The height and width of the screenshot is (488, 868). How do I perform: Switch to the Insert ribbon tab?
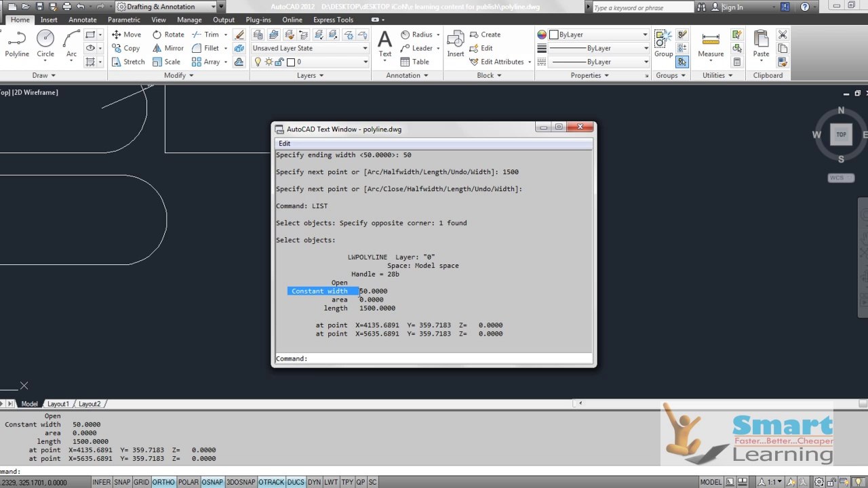[x=49, y=20]
